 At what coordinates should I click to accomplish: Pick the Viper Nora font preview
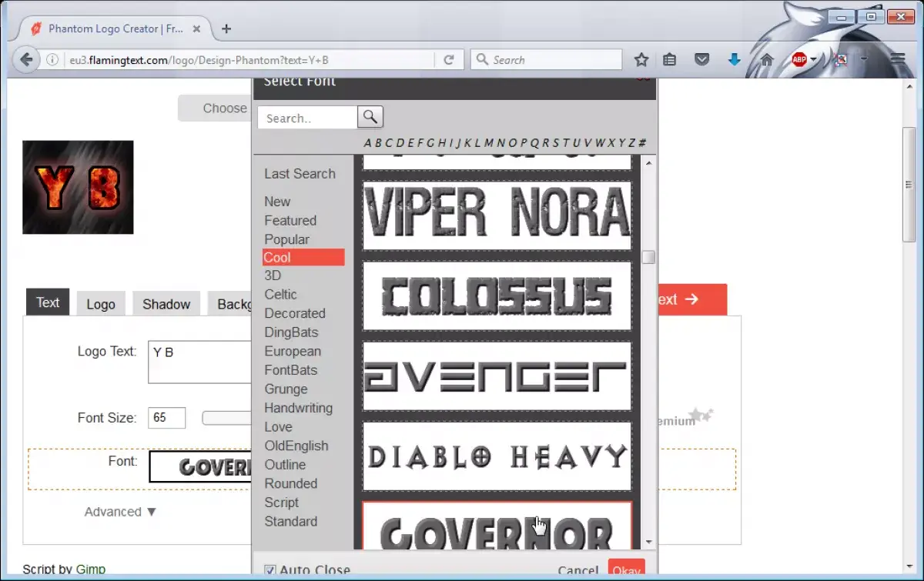[497, 215]
